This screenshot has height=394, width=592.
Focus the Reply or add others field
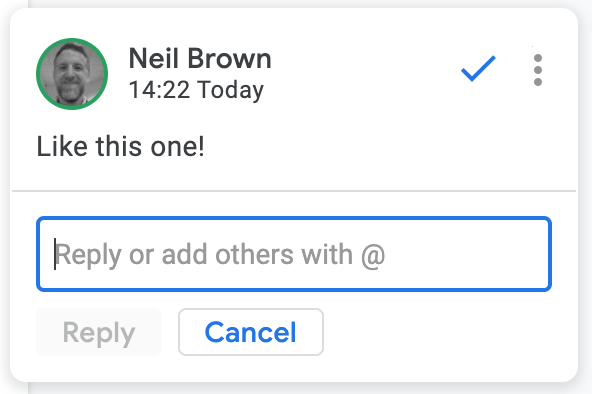click(294, 254)
